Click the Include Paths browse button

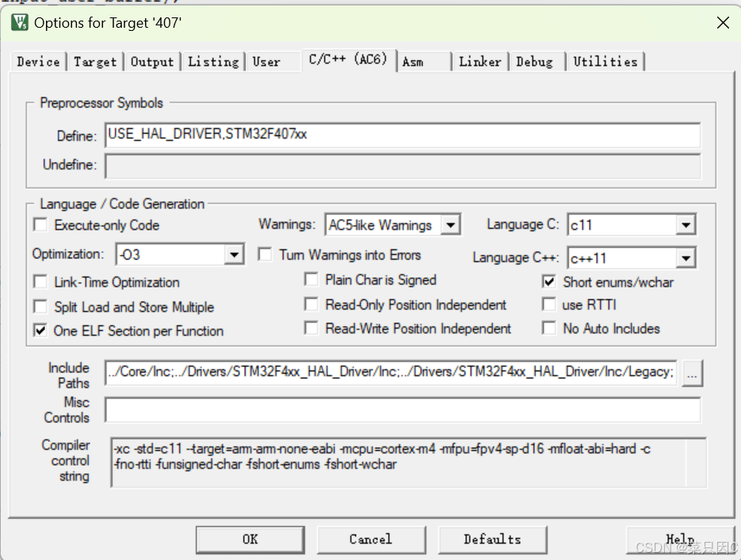click(x=692, y=372)
